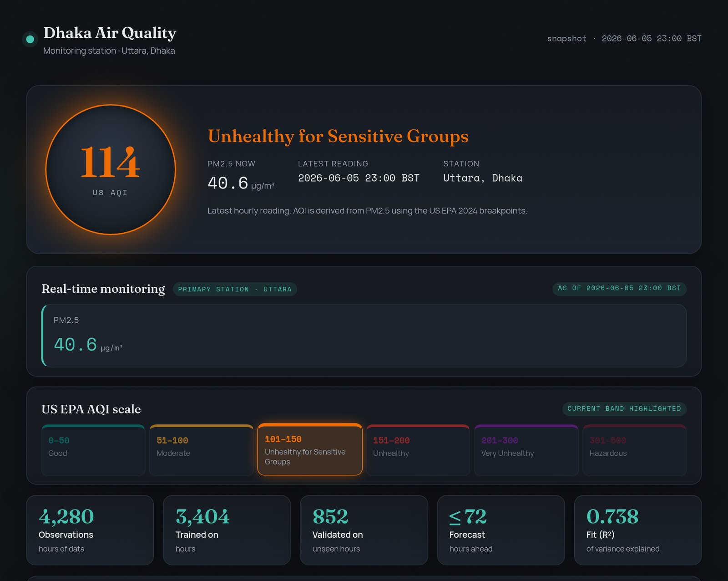Select the STATION value Uttara, Dhaka
Viewport: 728px width, 581px height.
tap(483, 178)
